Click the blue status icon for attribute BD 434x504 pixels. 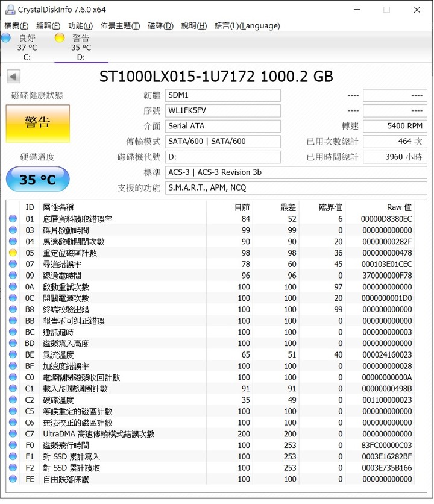(x=13, y=343)
